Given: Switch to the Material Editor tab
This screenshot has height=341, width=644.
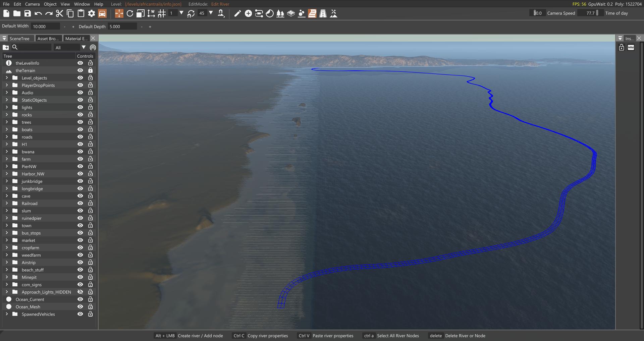Looking at the screenshot, I should pyautogui.click(x=76, y=39).
